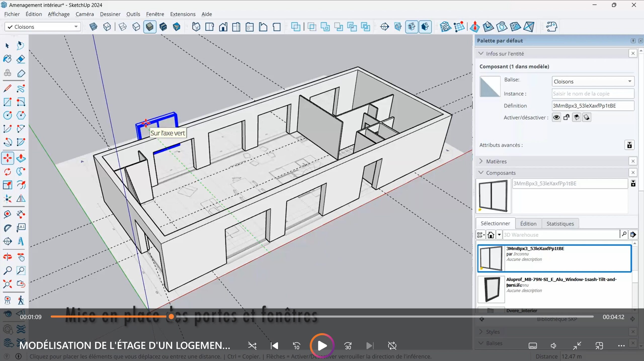This screenshot has width=644, height=361.
Task: Play the video
Action: pyautogui.click(x=322, y=346)
